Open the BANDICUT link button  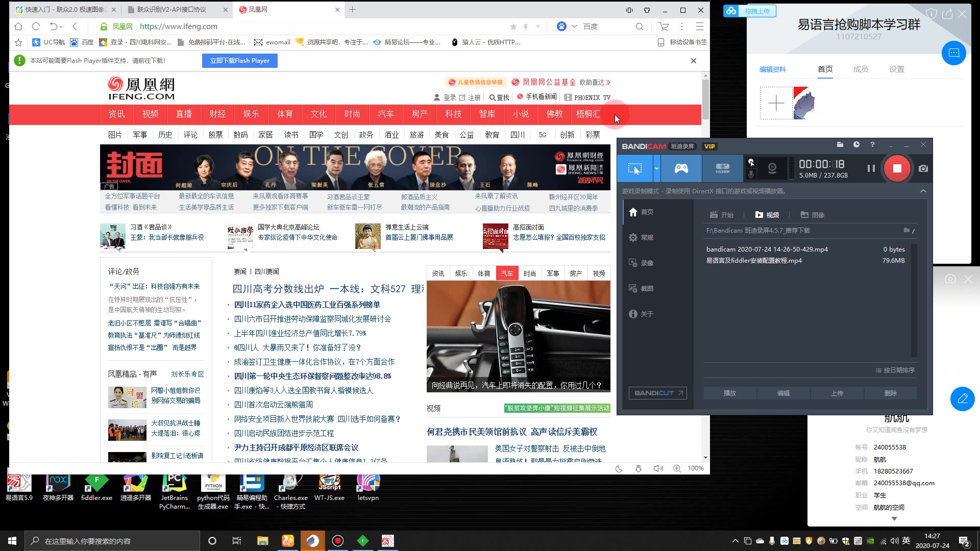657,393
